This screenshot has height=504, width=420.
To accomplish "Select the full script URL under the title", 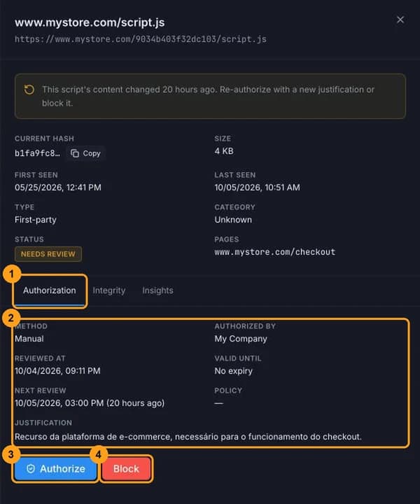I will (141, 39).
